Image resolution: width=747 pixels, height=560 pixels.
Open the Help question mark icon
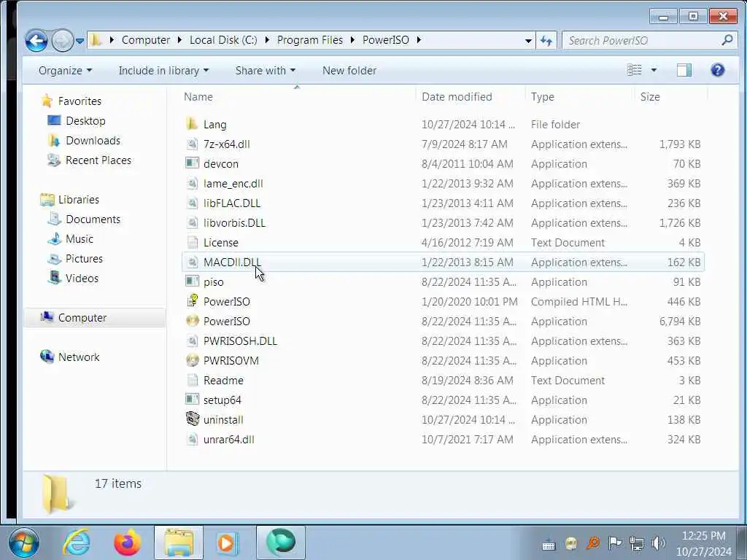[x=718, y=70]
